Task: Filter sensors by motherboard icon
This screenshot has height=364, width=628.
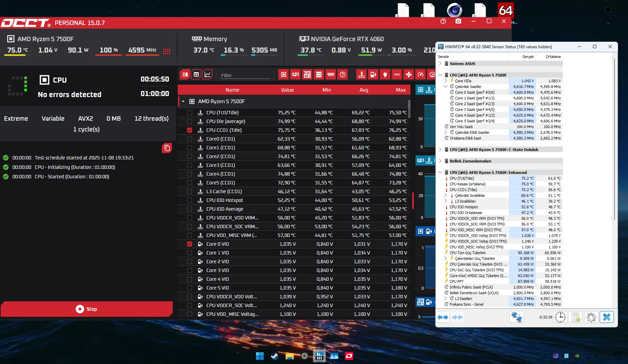Action: pyautogui.click(x=307, y=74)
